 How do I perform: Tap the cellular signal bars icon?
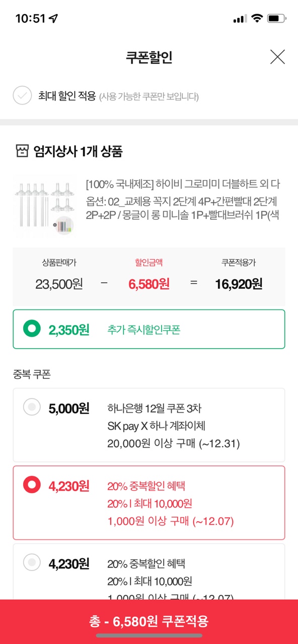240,19
